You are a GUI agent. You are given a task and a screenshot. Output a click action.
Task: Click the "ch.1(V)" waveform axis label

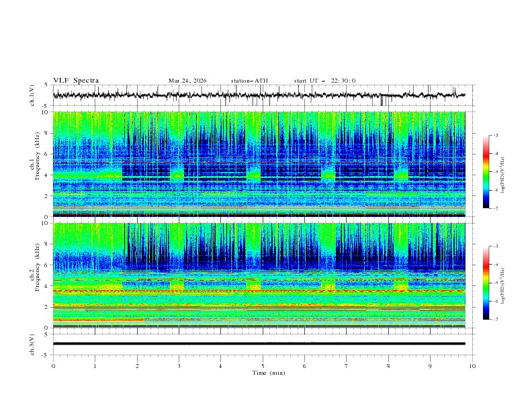[x=32, y=95]
